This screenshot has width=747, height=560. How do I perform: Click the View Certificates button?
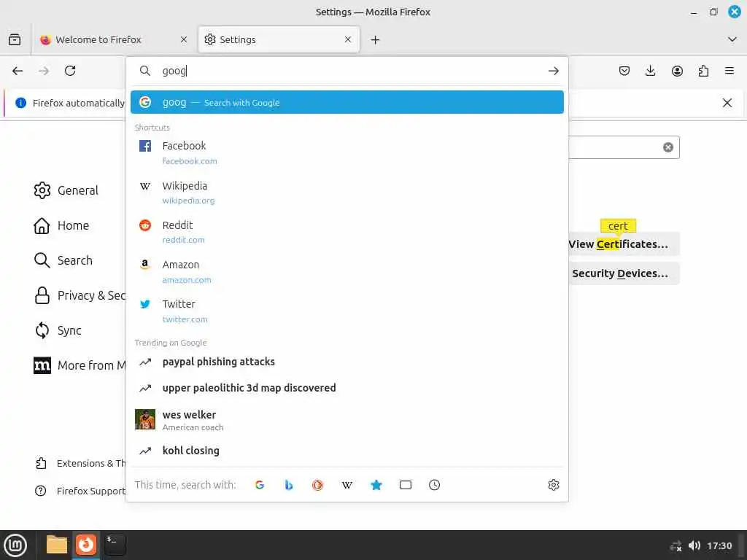(624, 244)
